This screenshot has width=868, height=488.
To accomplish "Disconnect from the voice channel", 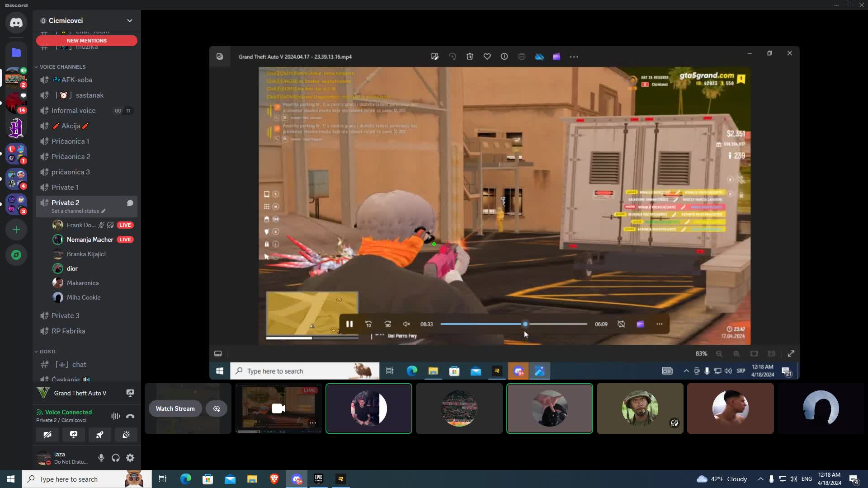I will [x=130, y=416].
